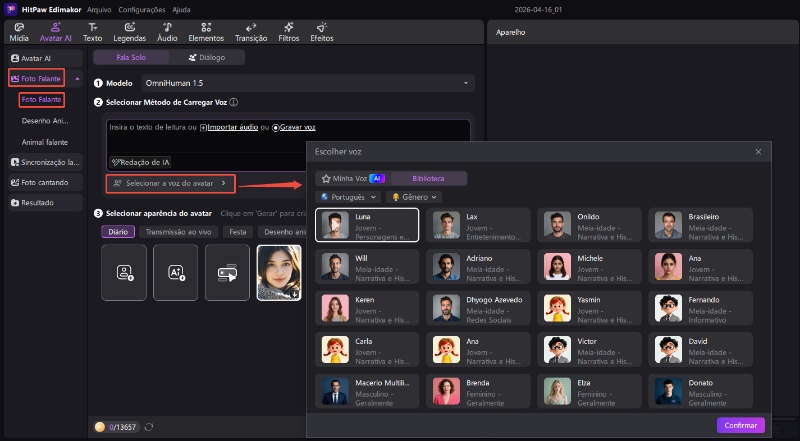Expand the Português language dropdown
The image size is (800, 441).
click(x=348, y=197)
